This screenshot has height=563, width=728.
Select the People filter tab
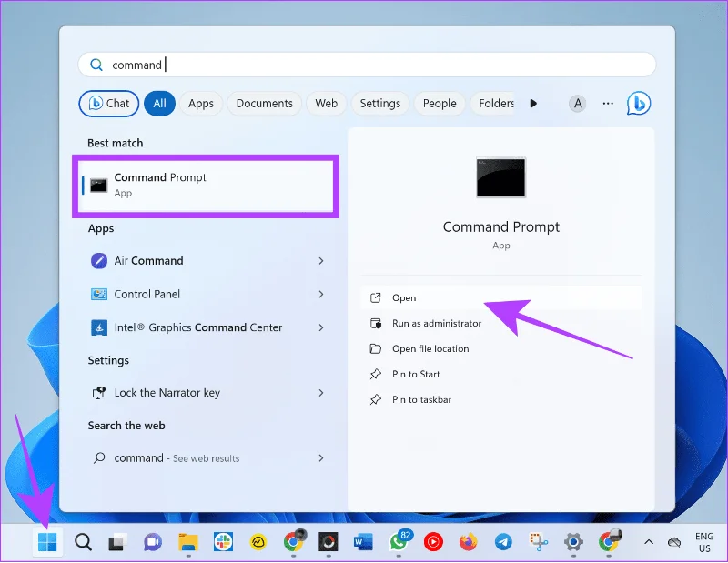[440, 103]
